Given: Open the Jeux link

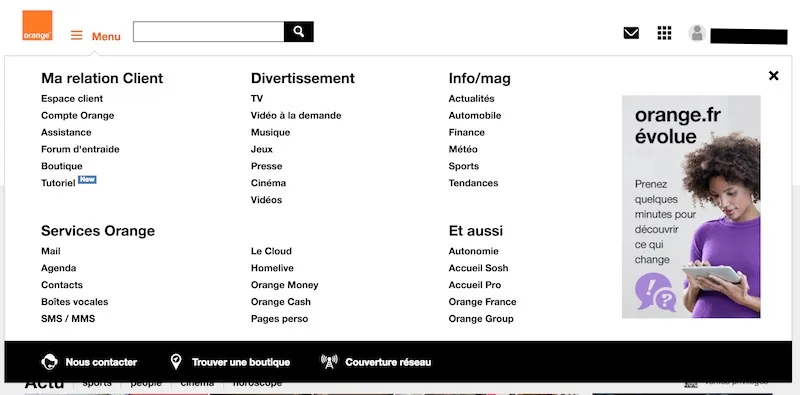Looking at the screenshot, I should 262,149.
